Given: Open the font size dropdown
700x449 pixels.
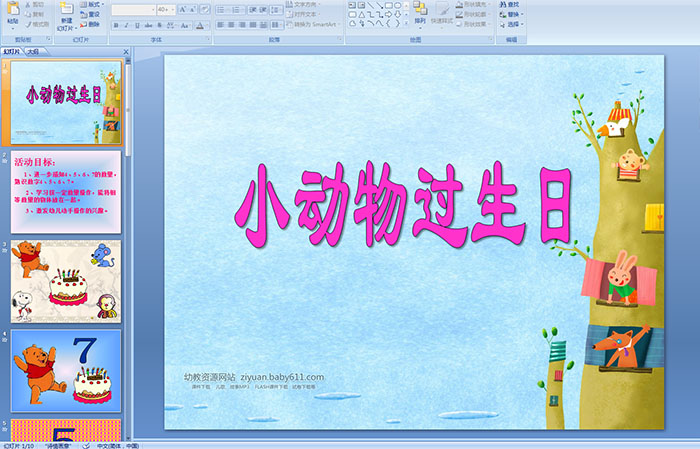Looking at the screenshot, I should [x=173, y=9].
